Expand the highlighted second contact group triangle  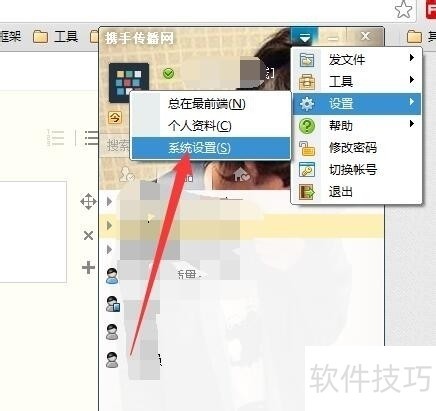109,225
